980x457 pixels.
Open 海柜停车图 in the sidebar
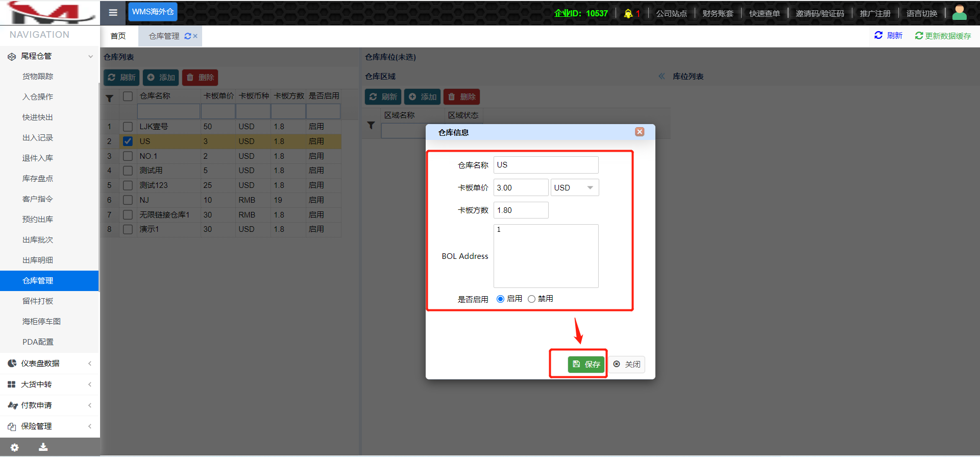41,322
